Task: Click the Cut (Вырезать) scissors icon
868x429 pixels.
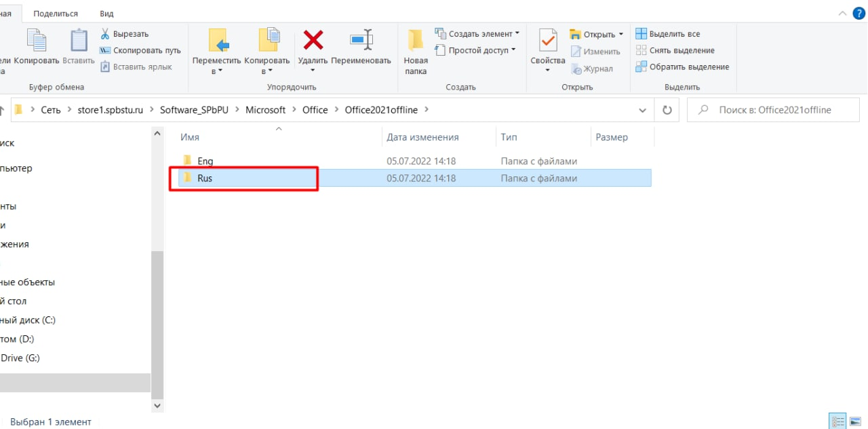Action: click(106, 34)
